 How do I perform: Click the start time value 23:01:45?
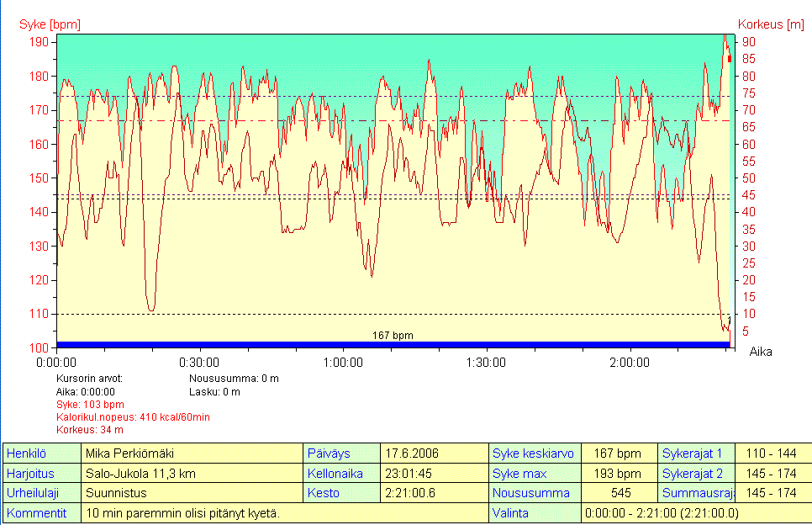[410, 474]
